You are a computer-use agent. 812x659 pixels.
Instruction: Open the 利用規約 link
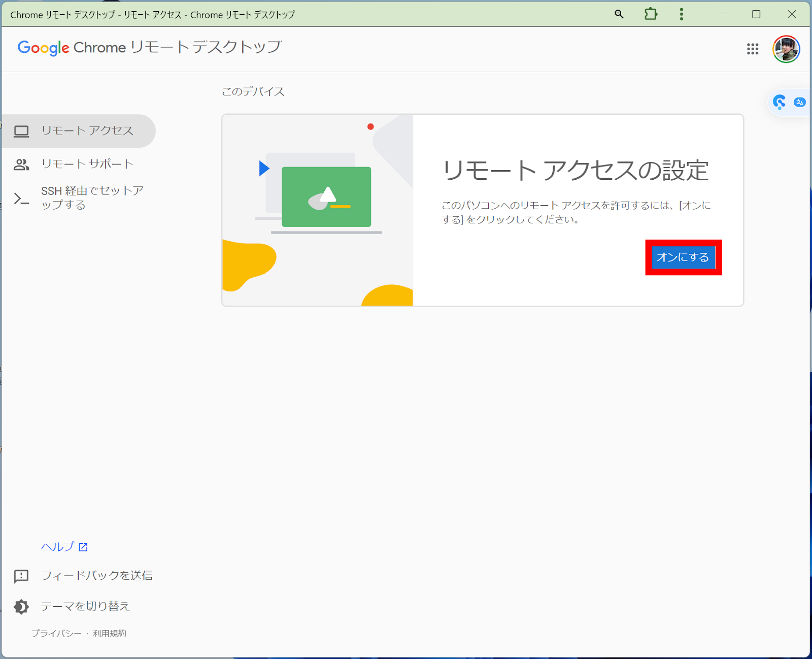110,634
